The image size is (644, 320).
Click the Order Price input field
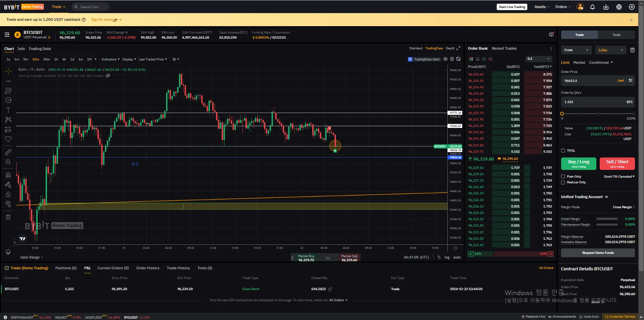[x=589, y=81]
